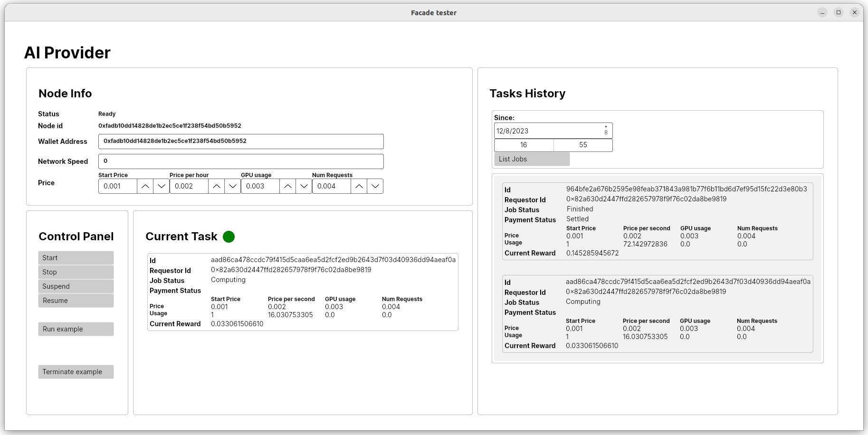Focus the Network Speed input field
Image resolution: width=868 pixels, height=435 pixels.
click(x=241, y=161)
